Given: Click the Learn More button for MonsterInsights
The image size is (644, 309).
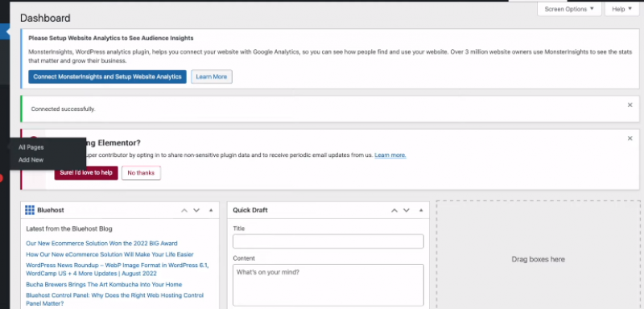Looking at the screenshot, I should [x=212, y=76].
